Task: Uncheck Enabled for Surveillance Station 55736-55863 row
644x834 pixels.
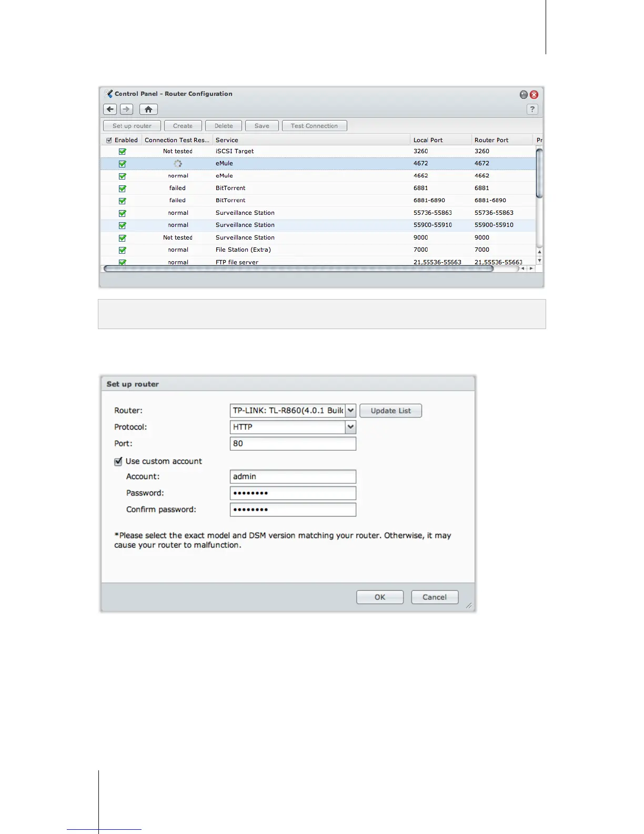Action: click(123, 213)
